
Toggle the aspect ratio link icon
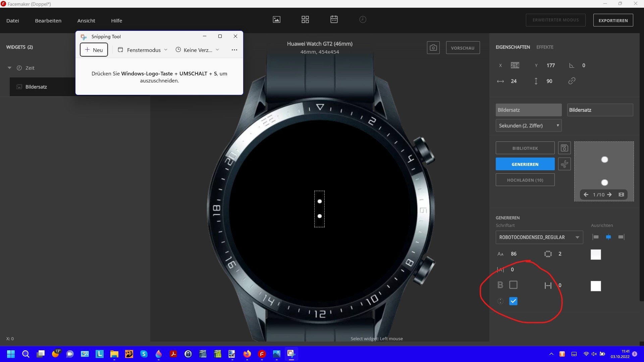pos(572,81)
